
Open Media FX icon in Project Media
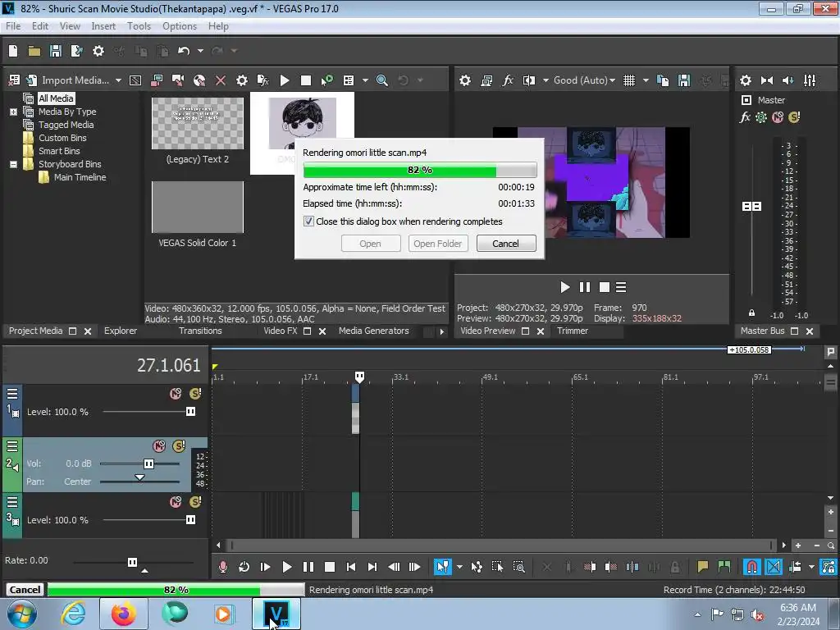(263, 80)
